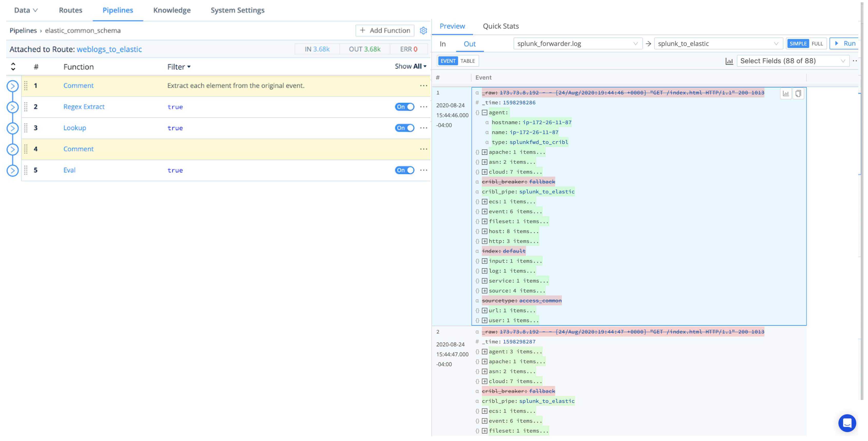
Task: Expand http 3 items in event 1
Action: [x=484, y=241]
